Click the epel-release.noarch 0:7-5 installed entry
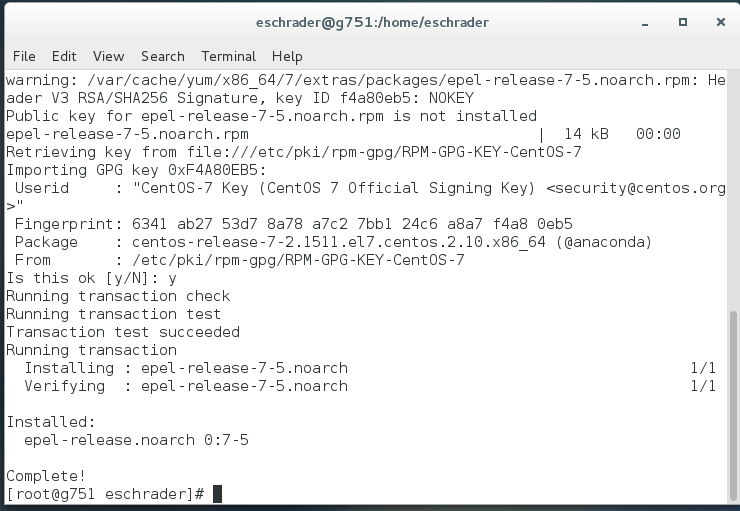The width and height of the screenshot is (740, 511). tap(136, 440)
